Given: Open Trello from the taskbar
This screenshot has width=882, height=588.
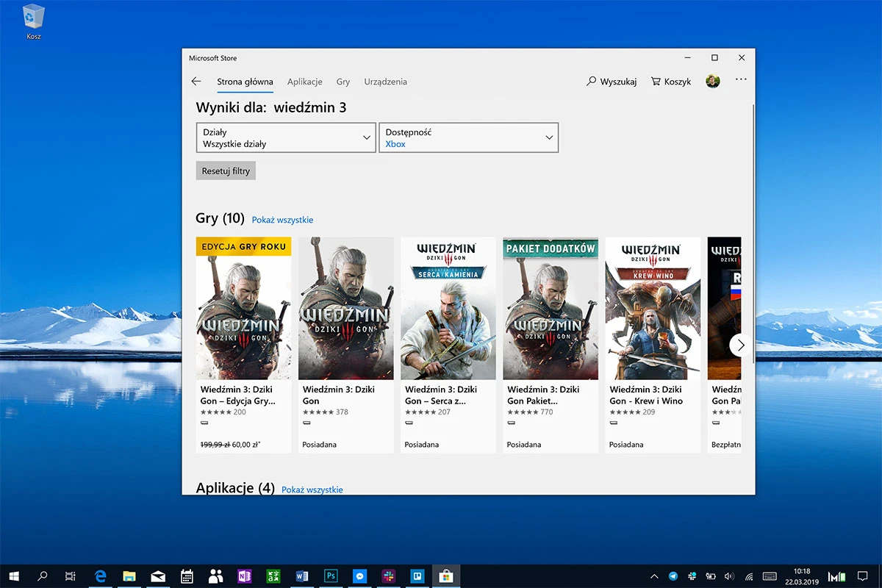Looking at the screenshot, I should (417, 576).
